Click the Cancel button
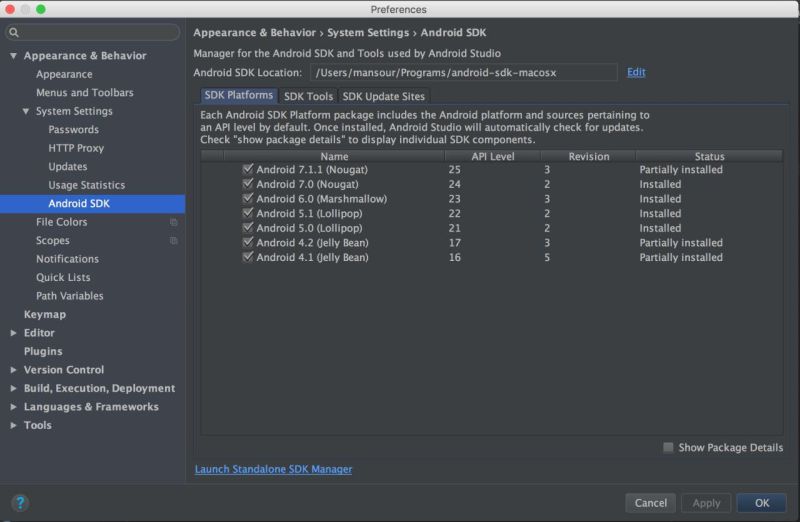Screen dimensions: 800x522 (x=651, y=503)
